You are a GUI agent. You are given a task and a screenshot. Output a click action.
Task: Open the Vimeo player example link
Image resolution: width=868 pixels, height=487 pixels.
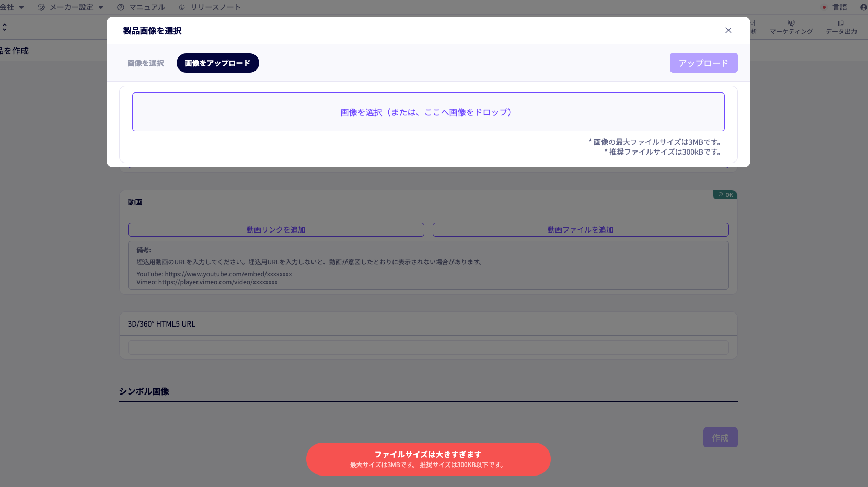click(x=218, y=282)
